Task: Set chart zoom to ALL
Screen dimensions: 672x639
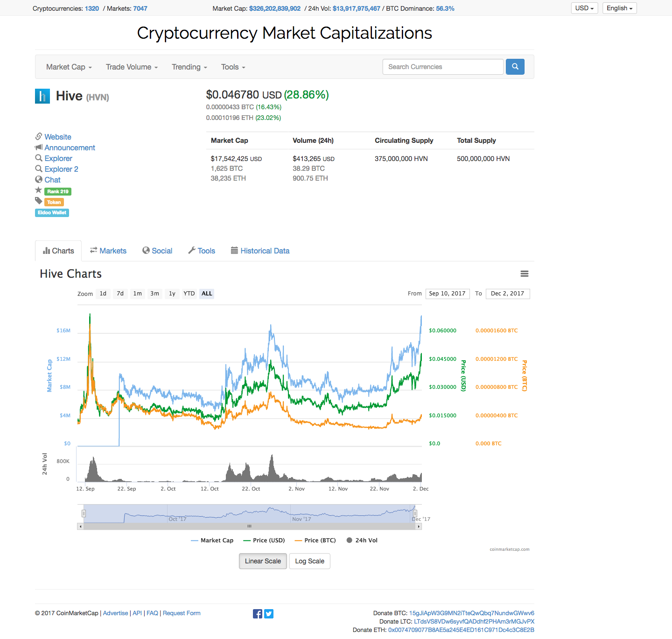Action: (207, 294)
